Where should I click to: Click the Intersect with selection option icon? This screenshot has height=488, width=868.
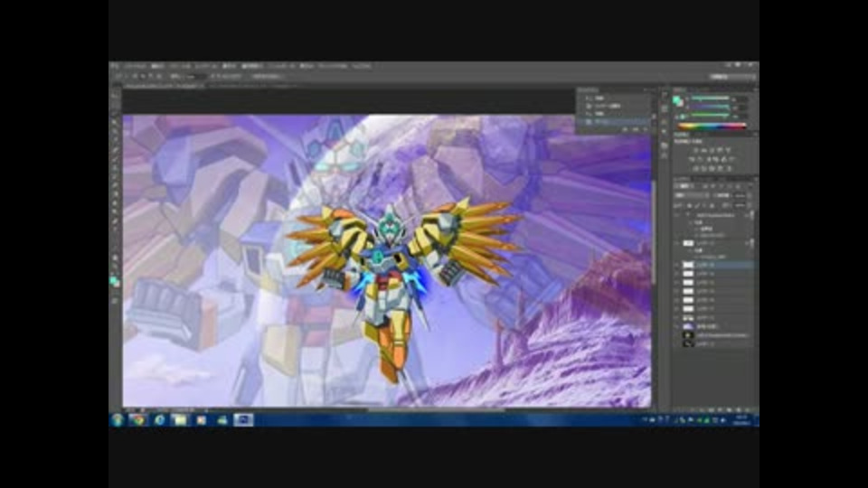(x=159, y=76)
